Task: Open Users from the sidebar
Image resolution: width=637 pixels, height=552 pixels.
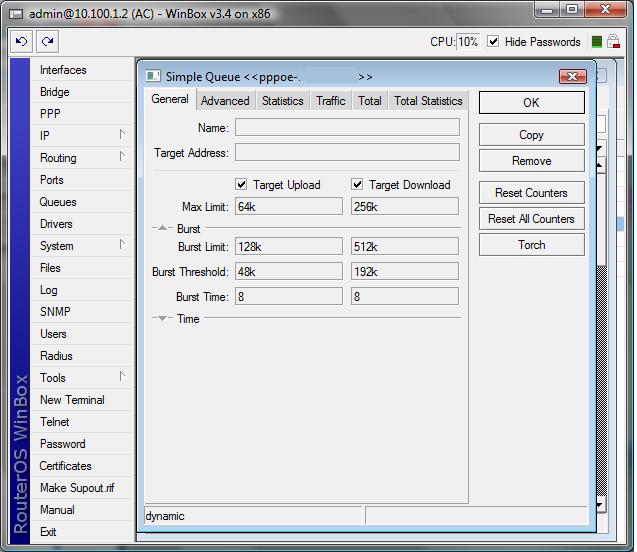Action: pos(82,333)
